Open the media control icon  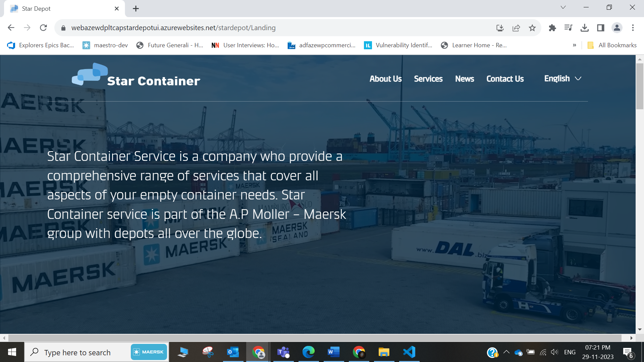(x=568, y=28)
